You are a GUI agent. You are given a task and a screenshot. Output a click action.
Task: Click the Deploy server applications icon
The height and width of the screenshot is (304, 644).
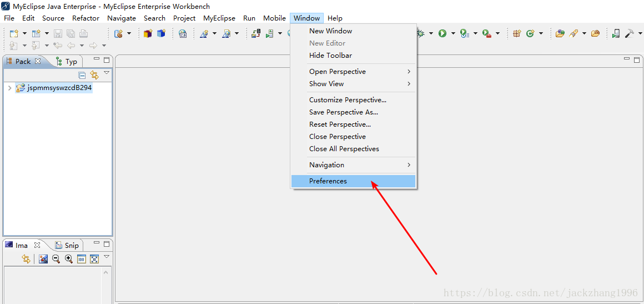pyautogui.click(x=256, y=33)
